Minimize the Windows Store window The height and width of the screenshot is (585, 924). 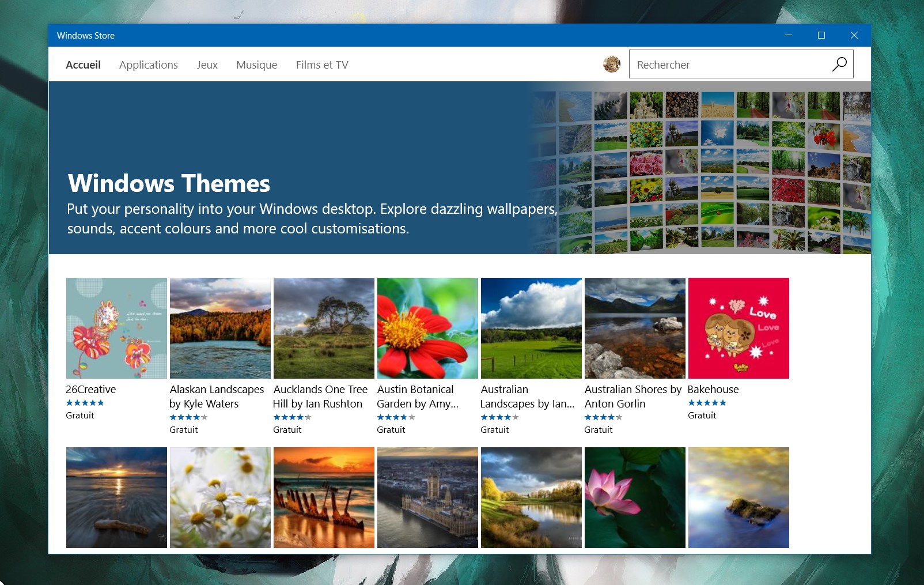(x=789, y=35)
